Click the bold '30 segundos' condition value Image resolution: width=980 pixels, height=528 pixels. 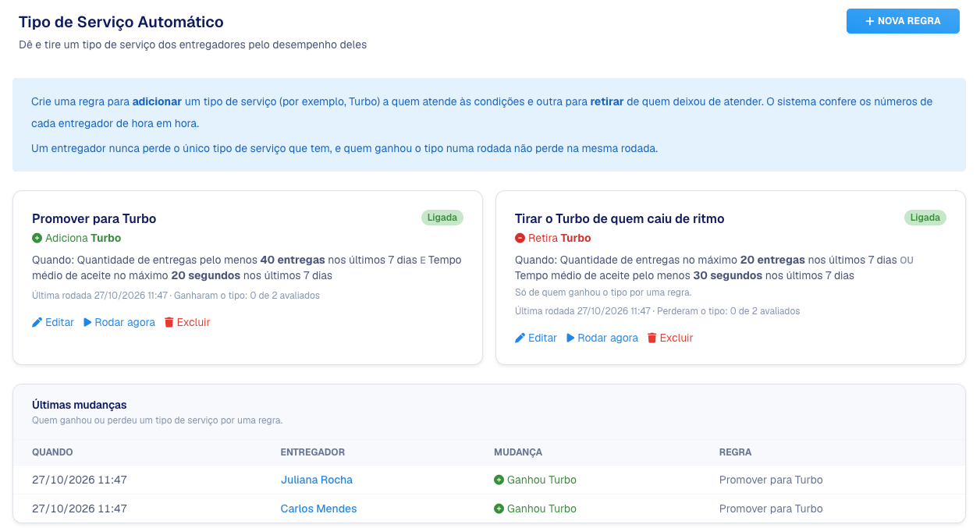(x=727, y=275)
